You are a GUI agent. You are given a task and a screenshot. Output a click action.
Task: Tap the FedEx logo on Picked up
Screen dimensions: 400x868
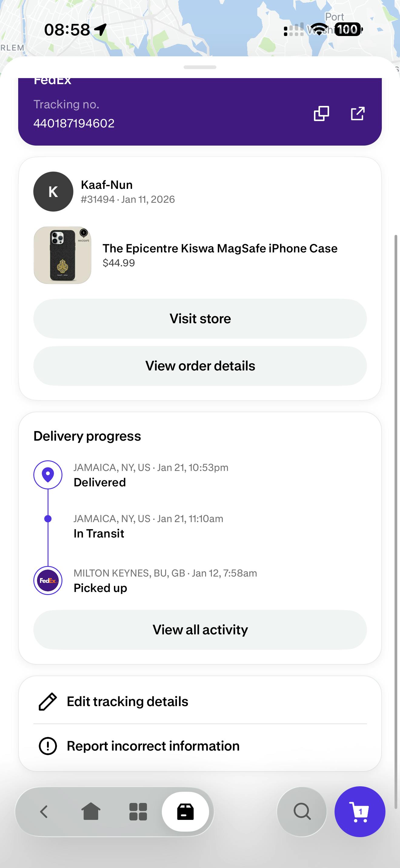pyautogui.click(x=48, y=580)
